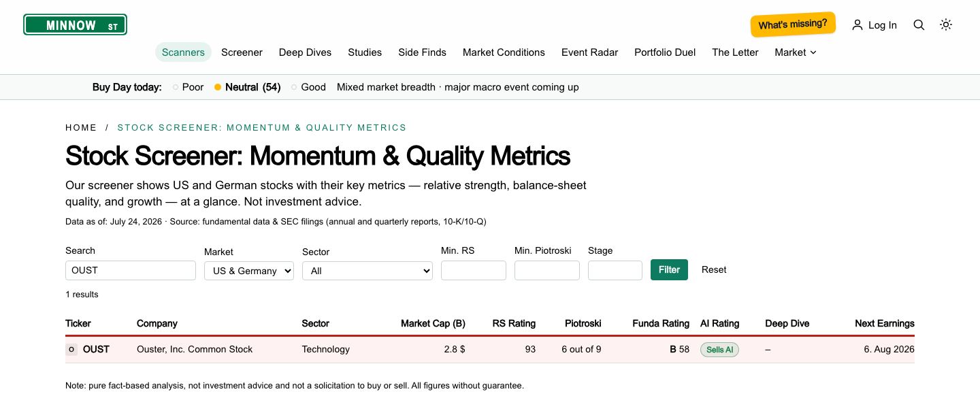Screen dimensions: 980x415
Task: Sort by RS Rating column header
Action: pyautogui.click(x=514, y=323)
